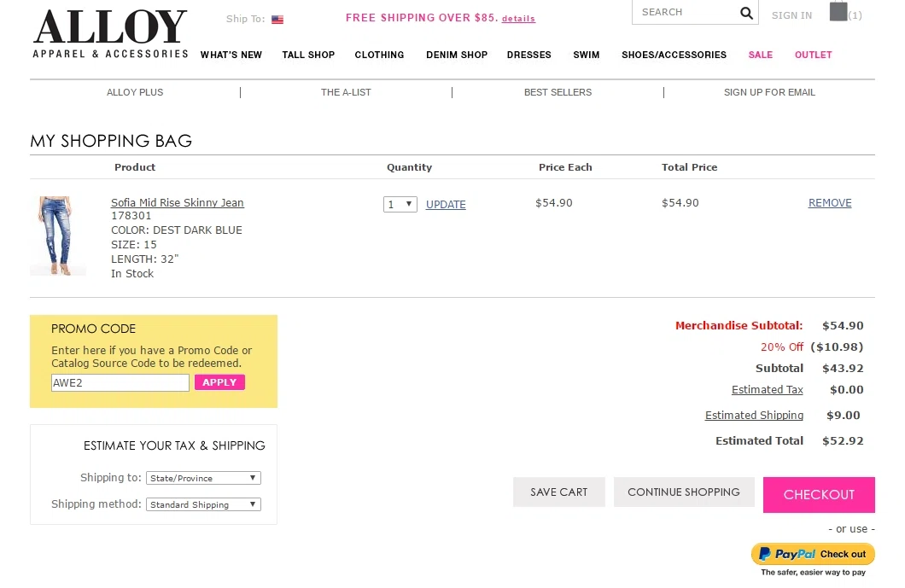905x588 pixels.
Task: Click Estimated Tax link
Action: pyautogui.click(x=767, y=389)
